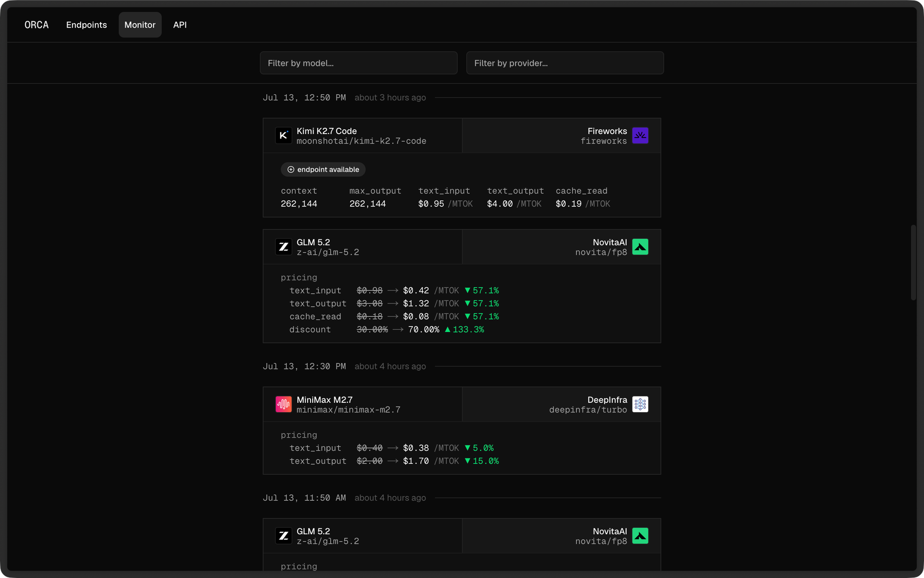Image resolution: width=924 pixels, height=578 pixels.
Task: Click the new MiniMax text_output price $1.70
Action: coord(416,461)
